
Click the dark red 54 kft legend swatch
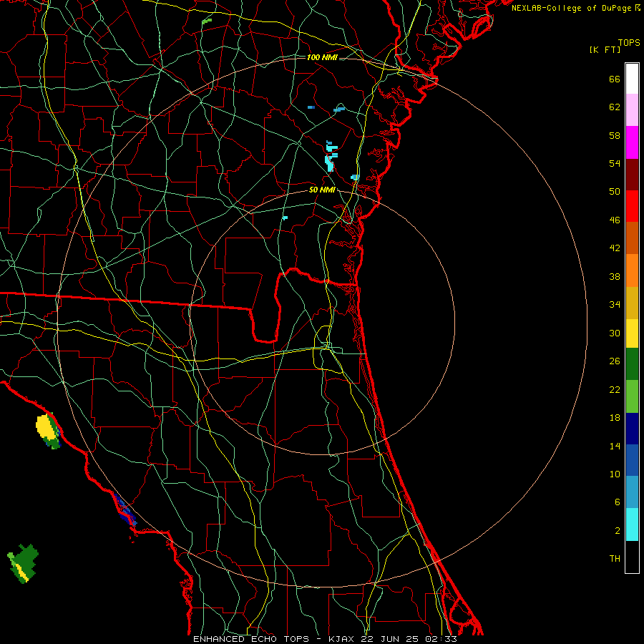pos(632,175)
